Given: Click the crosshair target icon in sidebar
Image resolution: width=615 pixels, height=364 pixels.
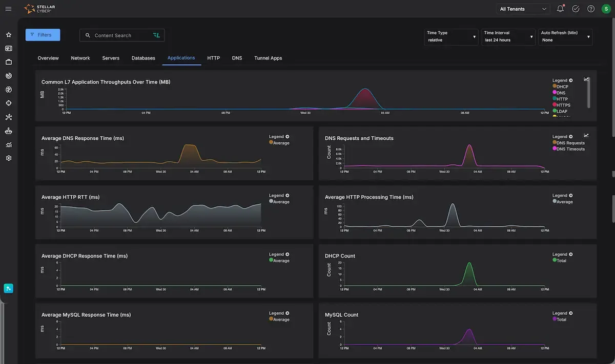Looking at the screenshot, I should point(9,103).
